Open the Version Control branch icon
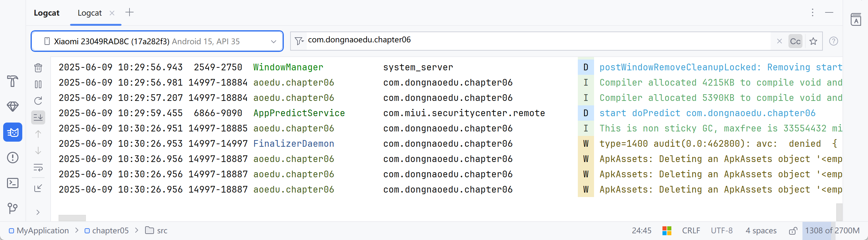The height and width of the screenshot is (240, 868). [x=12, y=208]
